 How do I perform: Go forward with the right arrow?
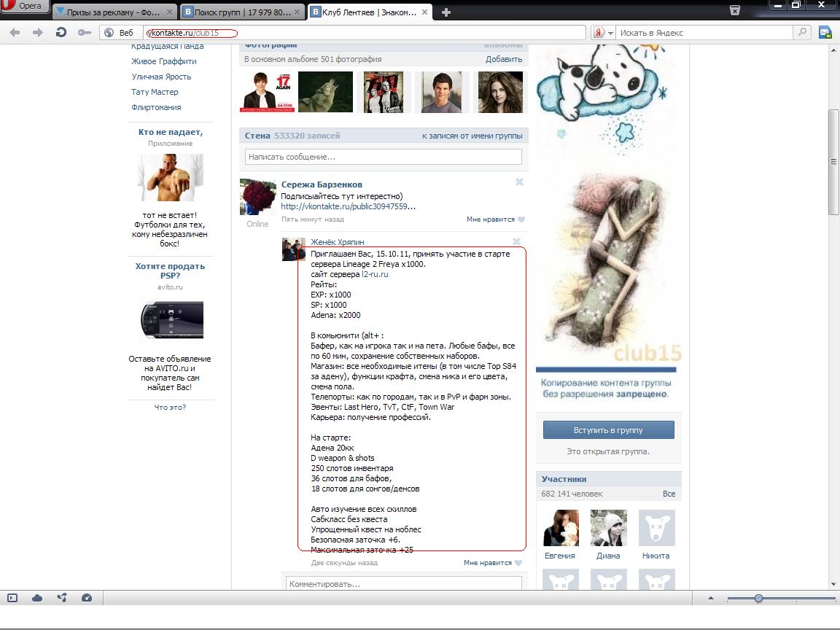(37, 33)
